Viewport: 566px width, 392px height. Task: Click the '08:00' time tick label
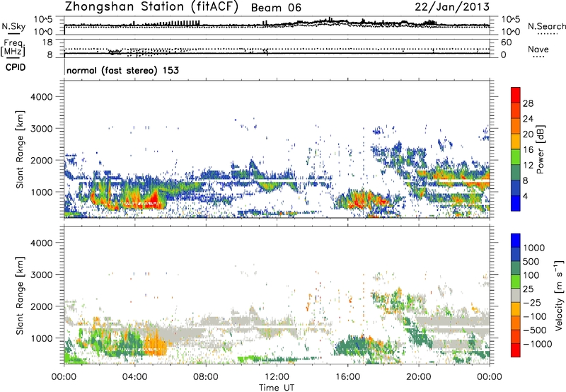[206, 377]
